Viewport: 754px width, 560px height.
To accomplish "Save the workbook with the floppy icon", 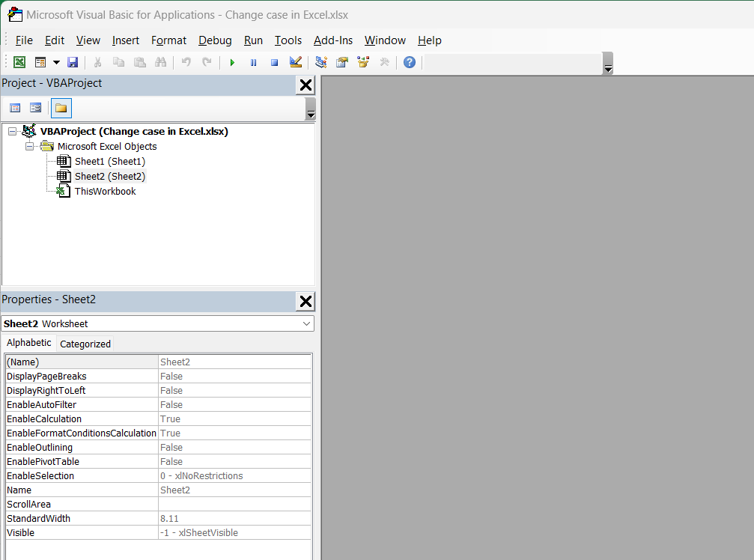I will pyautogui.click(x=73, y=62).
